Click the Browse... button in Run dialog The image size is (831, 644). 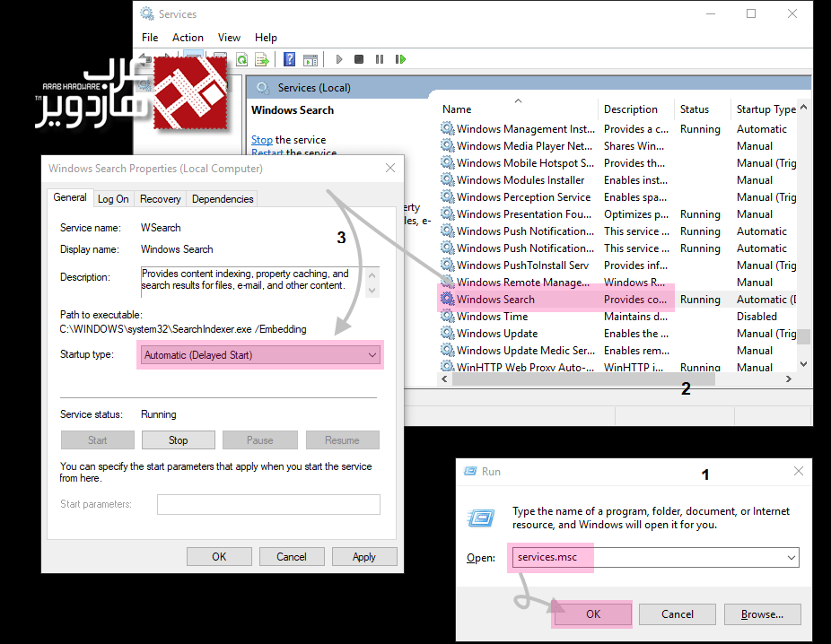[x=762, y=614]
